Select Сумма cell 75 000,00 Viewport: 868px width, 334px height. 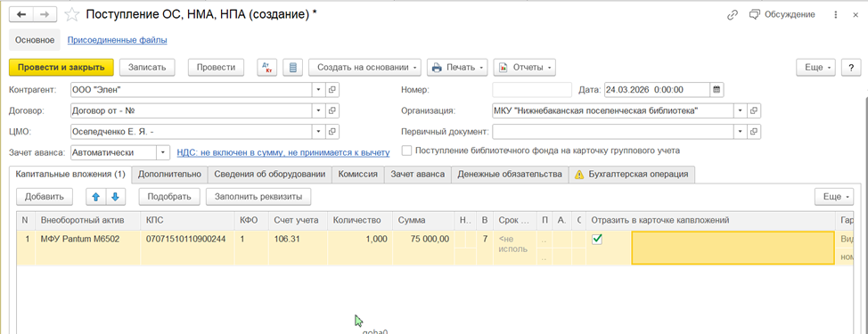click(x=423, y=248)
